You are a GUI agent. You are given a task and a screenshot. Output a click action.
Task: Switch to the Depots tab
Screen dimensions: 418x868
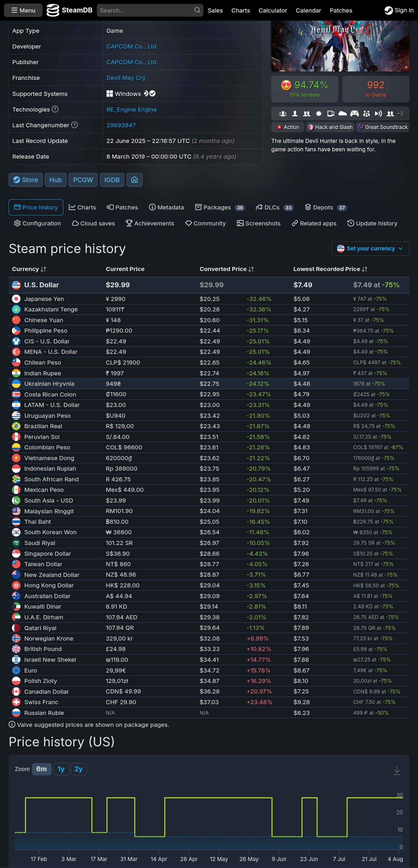tap(326, 207)
